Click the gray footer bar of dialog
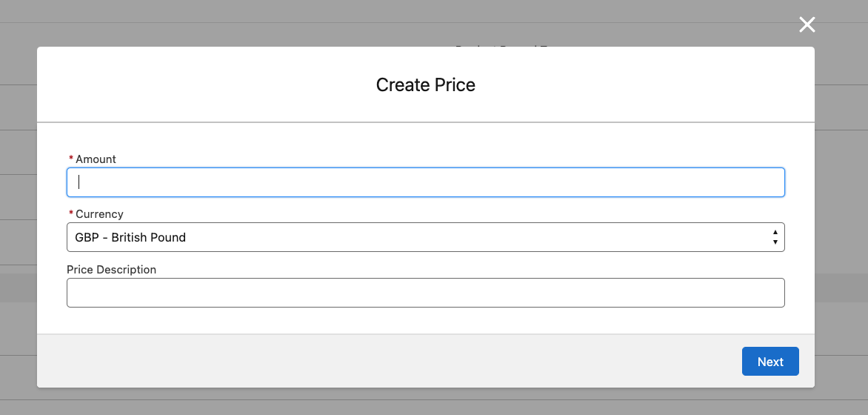This screenshot has width=868, height=415. pos(370,361)
